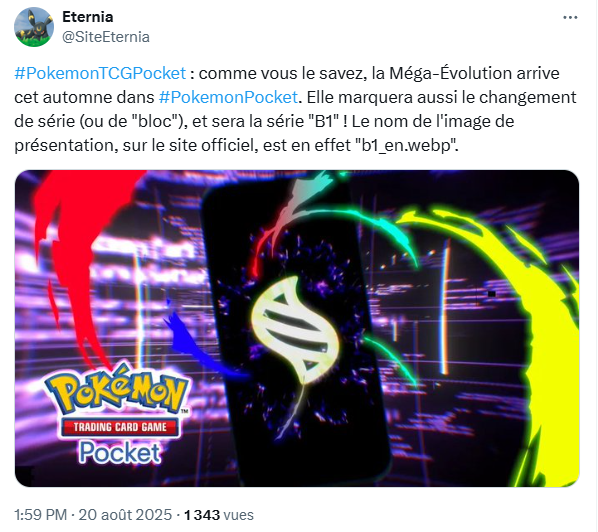Open the three-dot more options menu
Image resolution: width=598 pixels, height=532 pixels.
[570, 18]
